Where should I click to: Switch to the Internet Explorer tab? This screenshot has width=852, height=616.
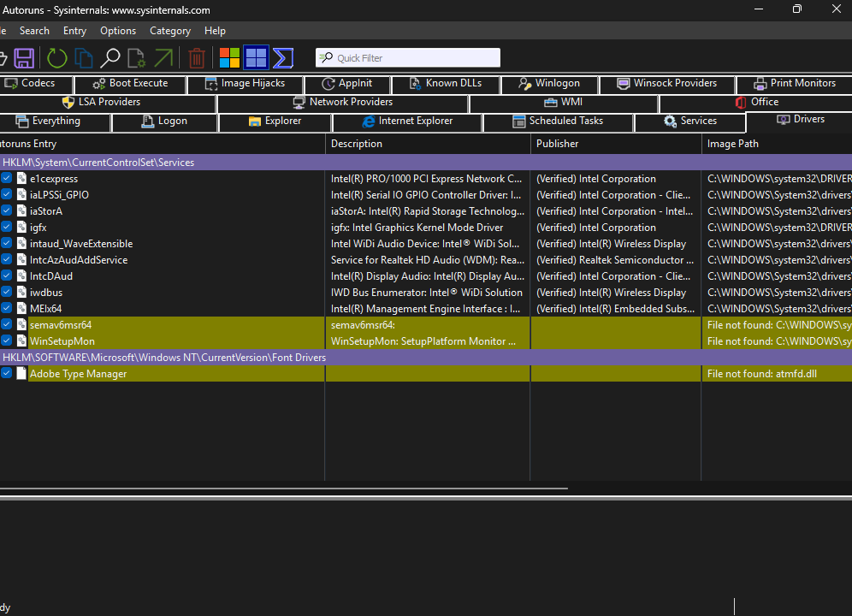tap(407, 121)
